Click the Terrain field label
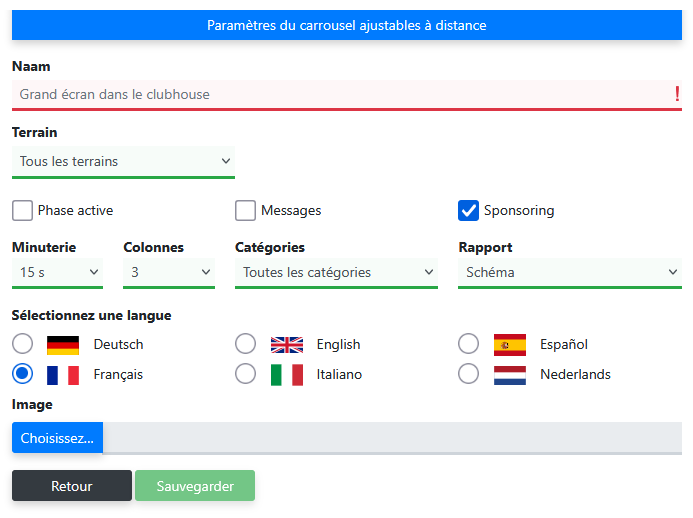The height and width of the screenshot is (518, 693). pyautogui.click(x=34, y=133)
